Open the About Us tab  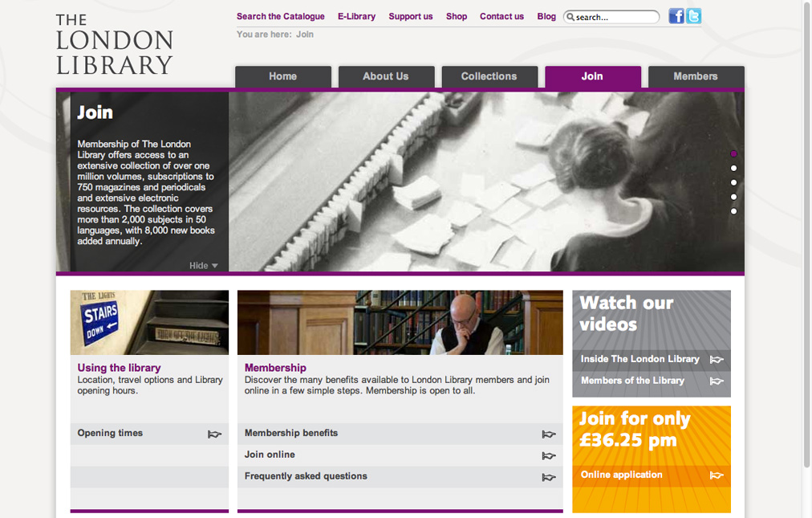click(386, 77)
